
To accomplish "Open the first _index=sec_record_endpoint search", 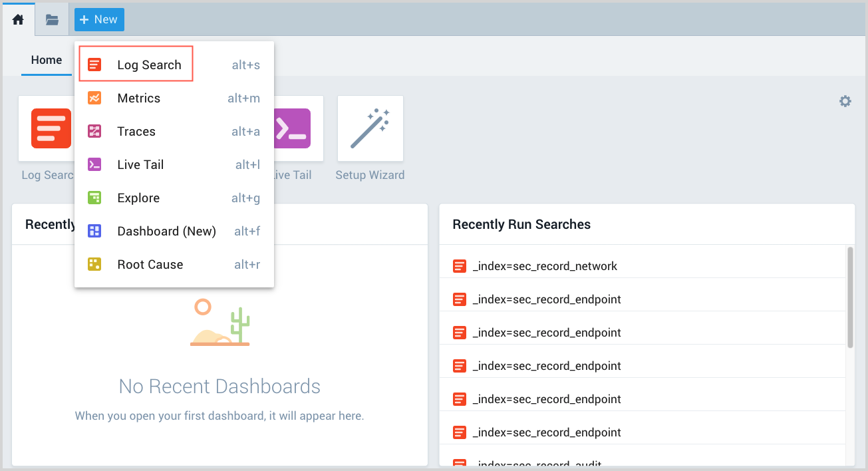I will click(x=546, y=299).
